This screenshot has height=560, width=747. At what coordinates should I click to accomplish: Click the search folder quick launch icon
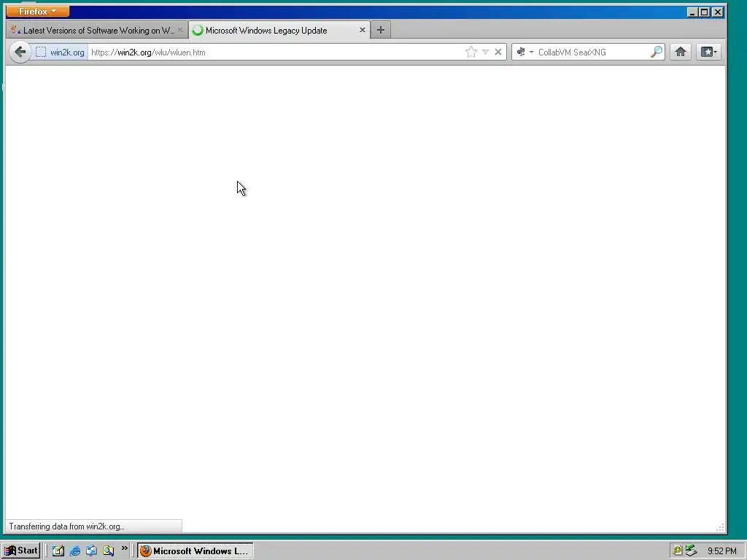(x=108, y=551)
